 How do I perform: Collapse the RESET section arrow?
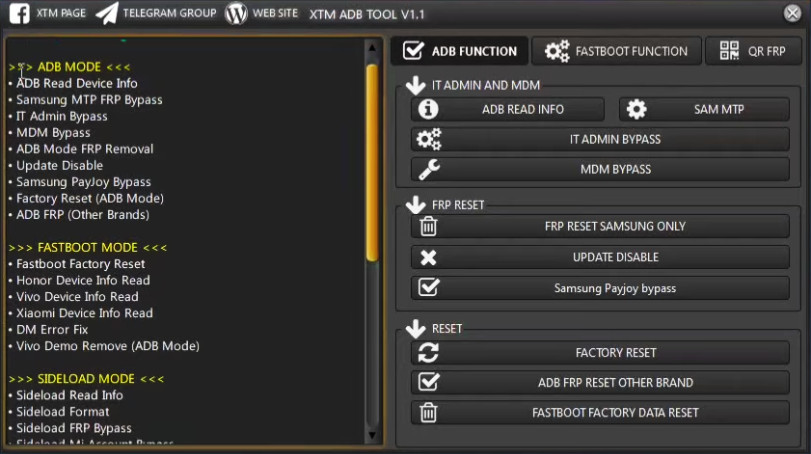pyautogui.click(x=415, y=328)
